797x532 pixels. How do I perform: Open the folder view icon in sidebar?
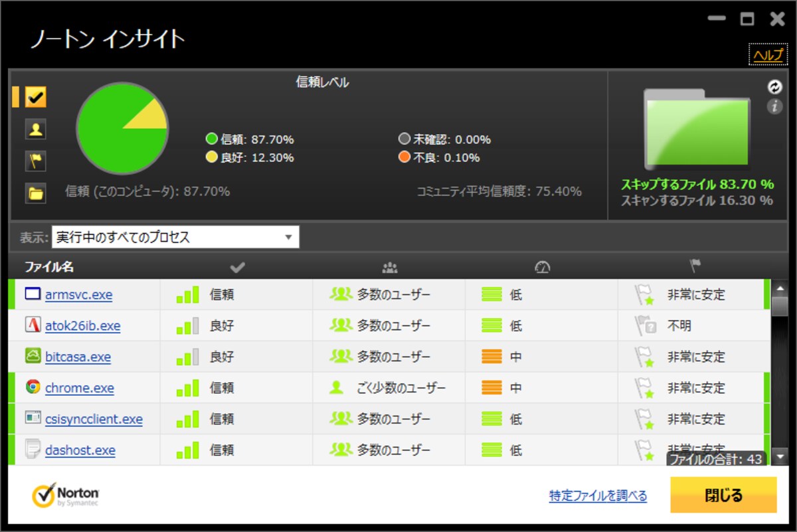tap(36, 193)
